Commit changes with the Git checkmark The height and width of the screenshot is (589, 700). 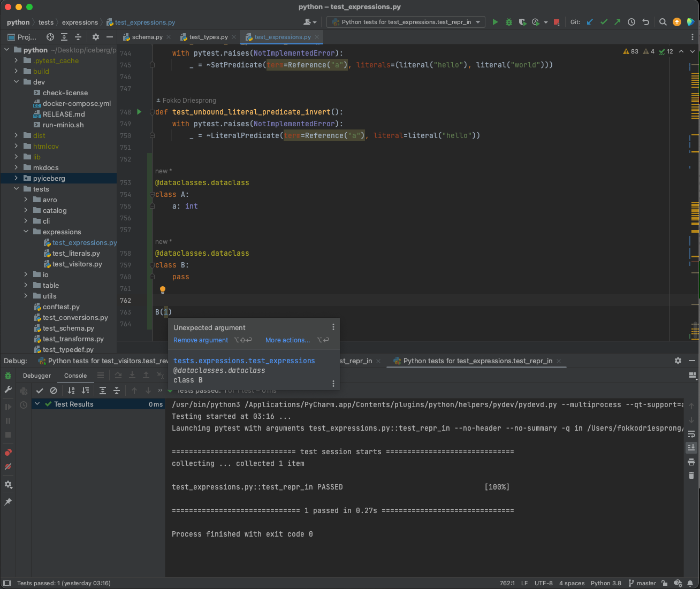coord(604,22)
